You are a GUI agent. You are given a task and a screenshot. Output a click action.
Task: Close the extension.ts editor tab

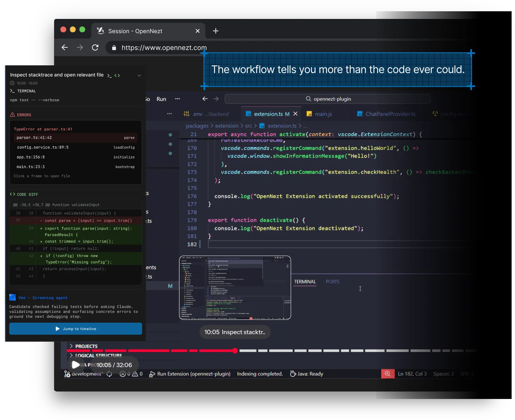click(x=295, y=114)
